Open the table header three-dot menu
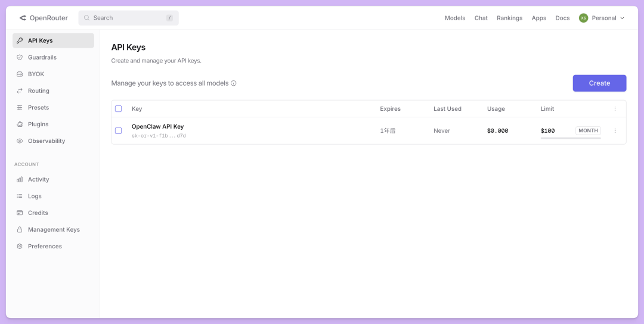644x324 pixels. coord(615,109)
